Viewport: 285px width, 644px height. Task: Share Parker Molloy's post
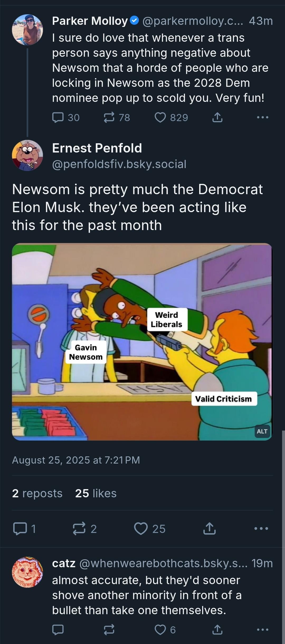[217, 118]
